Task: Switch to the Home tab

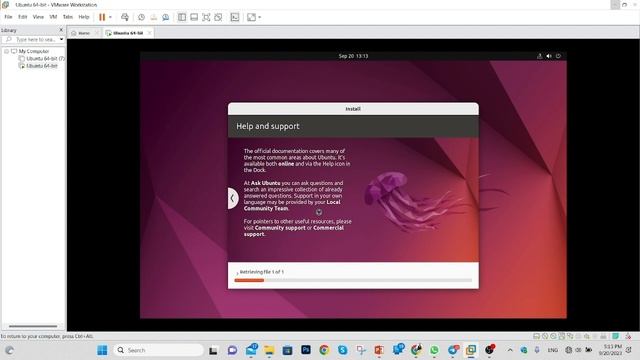Action: (x=84, y=33)
